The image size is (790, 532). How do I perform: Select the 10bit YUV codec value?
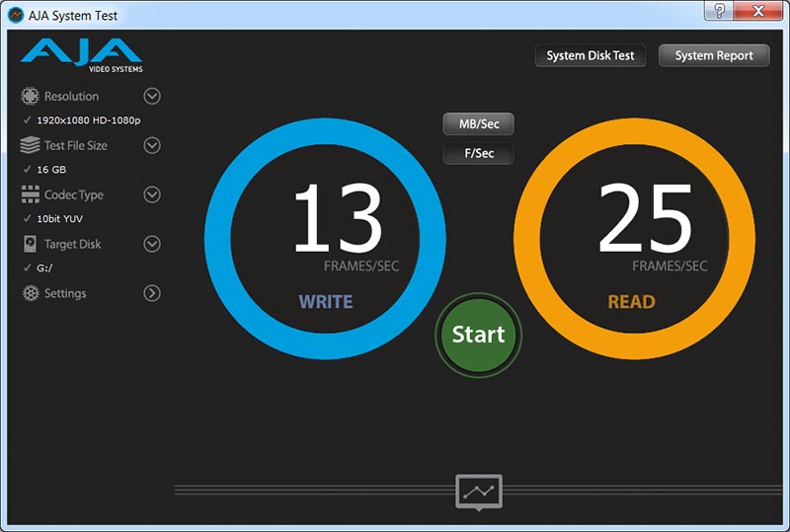point(60,219)
